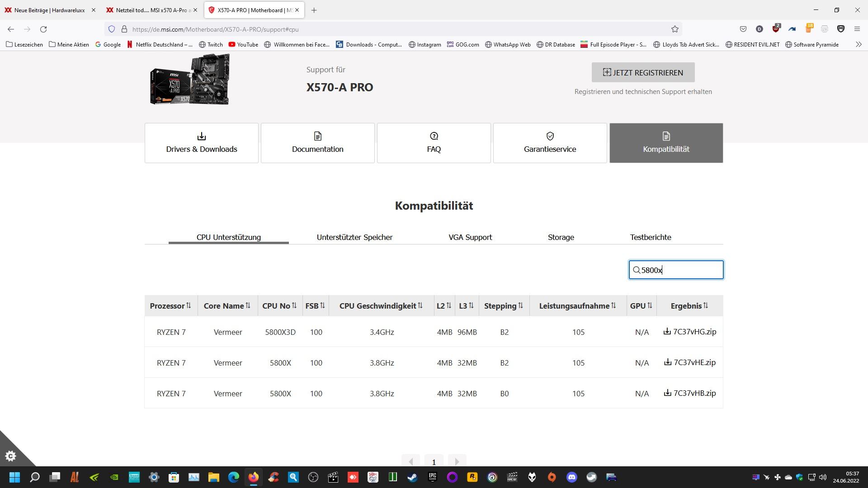The height and width of the screenshot is (488, 868).
Task: Sort table by Prozessor column arrows
Action: coord(189,306)
